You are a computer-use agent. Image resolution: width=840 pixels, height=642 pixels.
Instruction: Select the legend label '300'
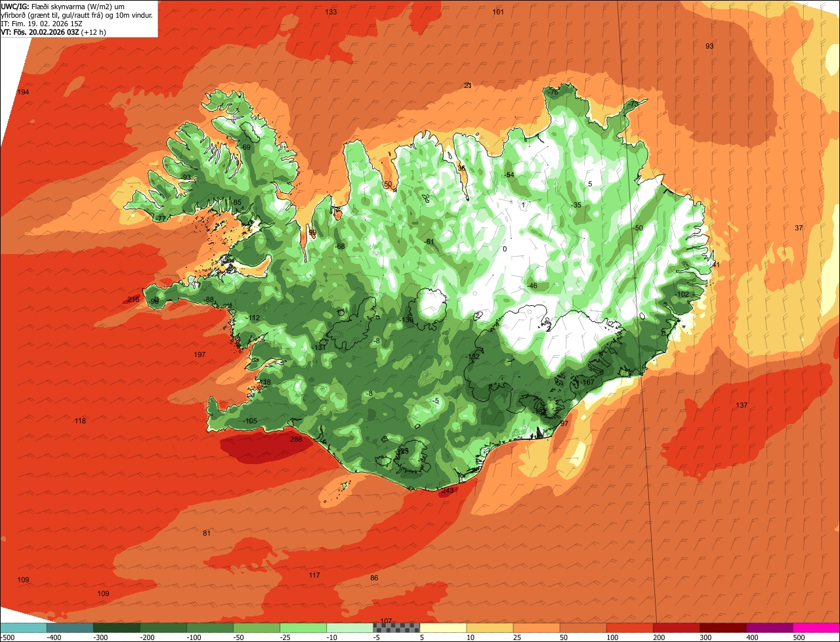coord(707,637)
